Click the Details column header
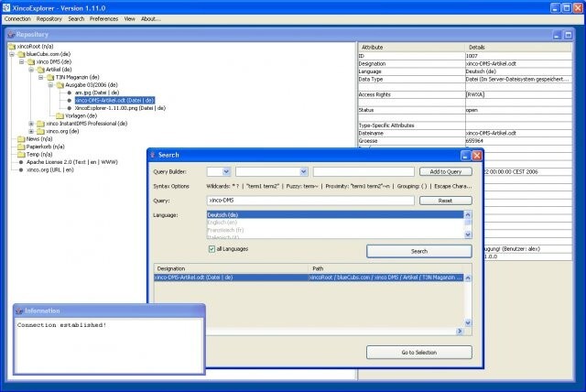 518,48
